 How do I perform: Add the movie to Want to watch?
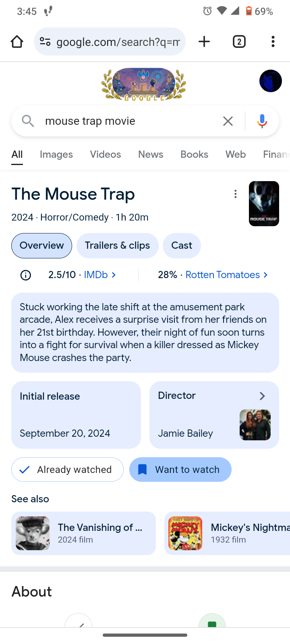(x=180, y=469)
